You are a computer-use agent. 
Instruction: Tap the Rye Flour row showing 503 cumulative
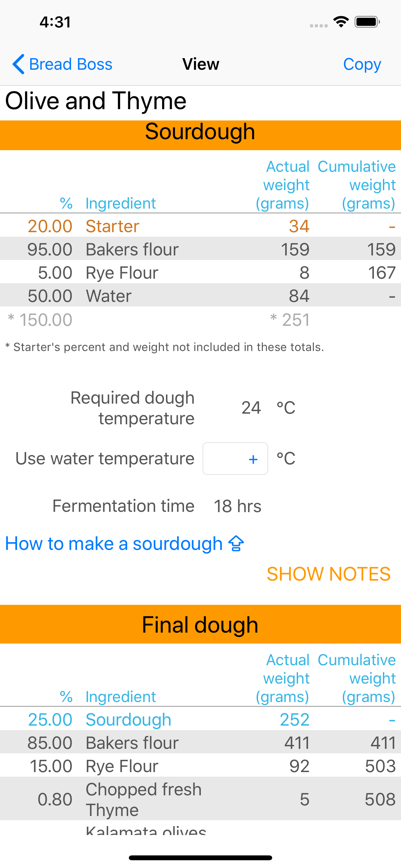coord(200,766)
